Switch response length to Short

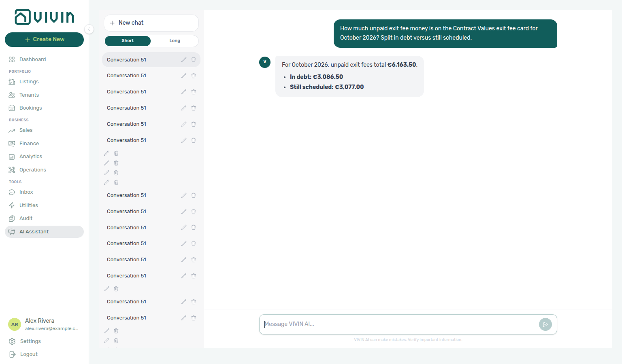pyautogui.click(x=128, y=41)
